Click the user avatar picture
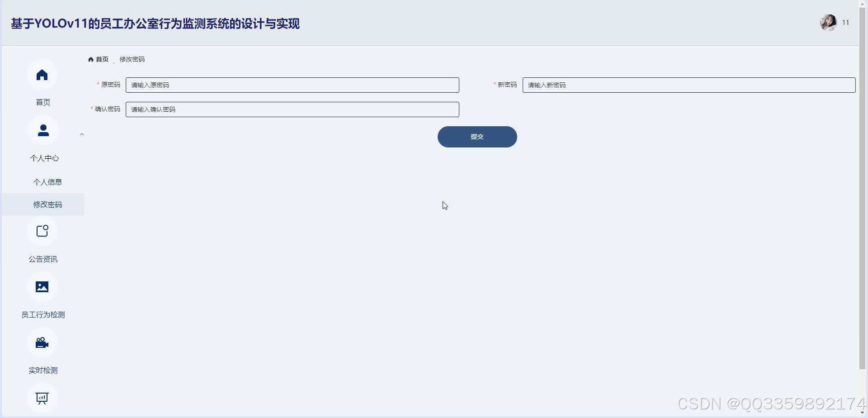Screen dimensions: 868x418 (828, 23)
